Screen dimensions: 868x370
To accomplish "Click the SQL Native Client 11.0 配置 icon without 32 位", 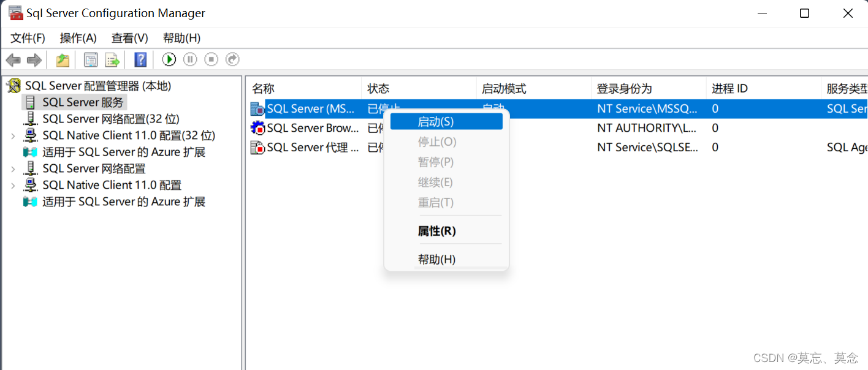I will tap(30, 185).
